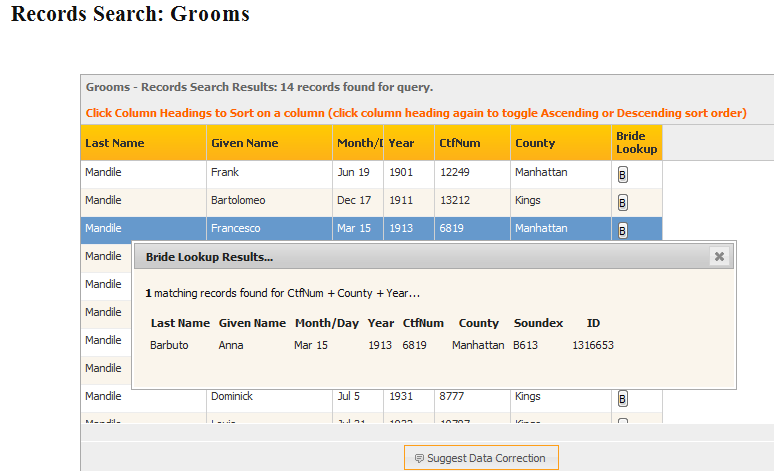The width and height of the screenshot is (774, 471).
Task: Sort results by CtfNum column
Action: pyautogui.click(x=472, y=143)
